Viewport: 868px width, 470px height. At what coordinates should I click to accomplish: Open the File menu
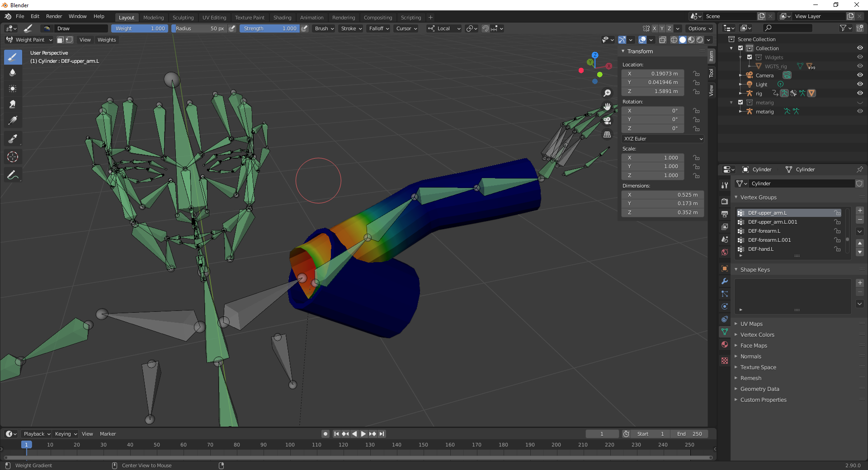[20, 16]
